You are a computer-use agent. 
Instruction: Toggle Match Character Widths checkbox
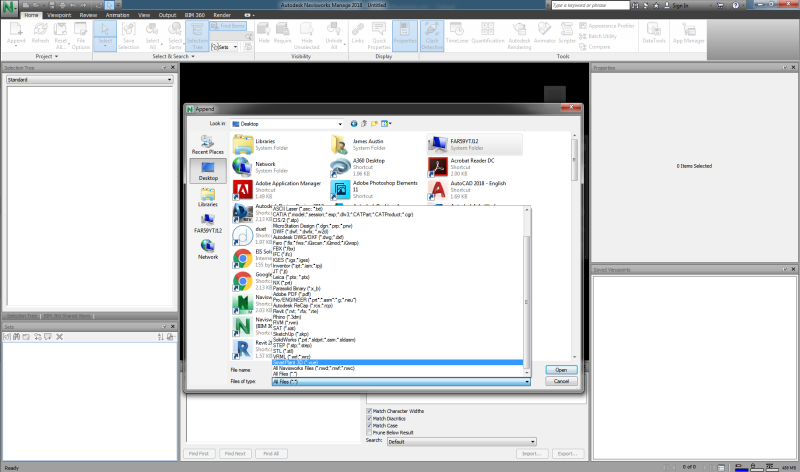(x=369, y=411)
